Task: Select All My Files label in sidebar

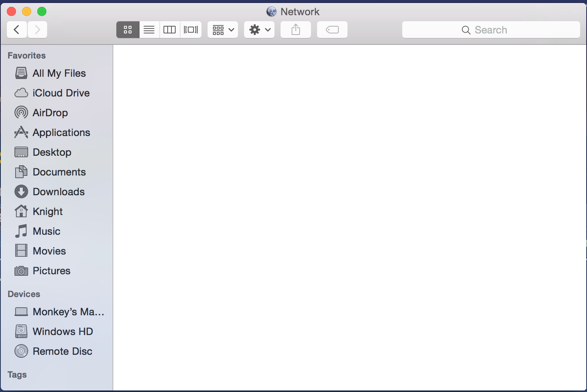Action: (59, 73)
